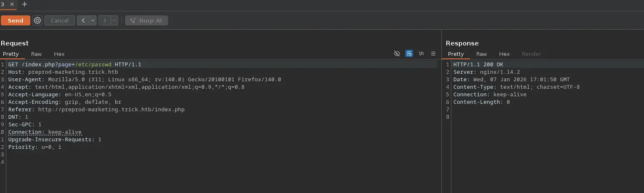Switch request view to Hex tab
This screenshot has width=644, height=193.
(x=59, y=54)
